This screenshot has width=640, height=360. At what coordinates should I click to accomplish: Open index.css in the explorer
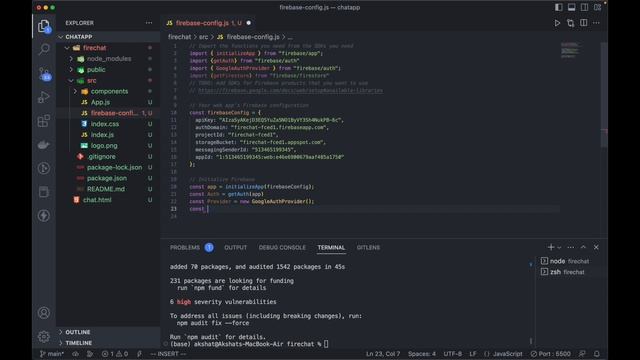tap(109, 124)
